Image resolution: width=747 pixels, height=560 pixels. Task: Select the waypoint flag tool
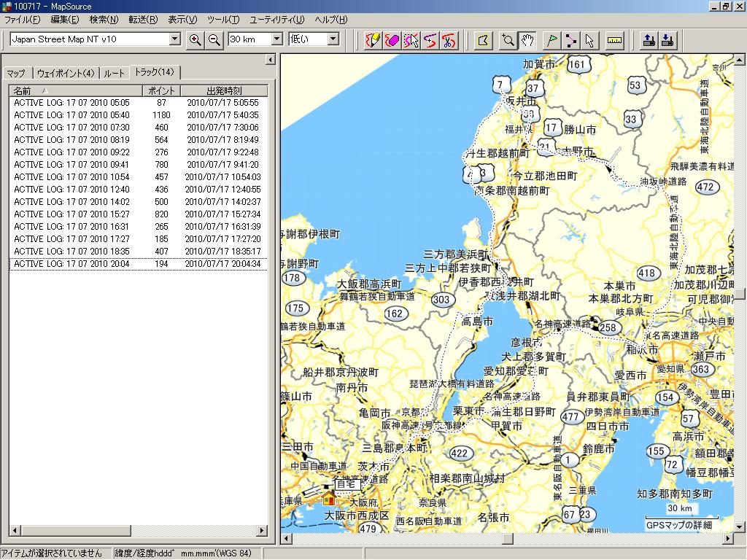tap(551, 40)
